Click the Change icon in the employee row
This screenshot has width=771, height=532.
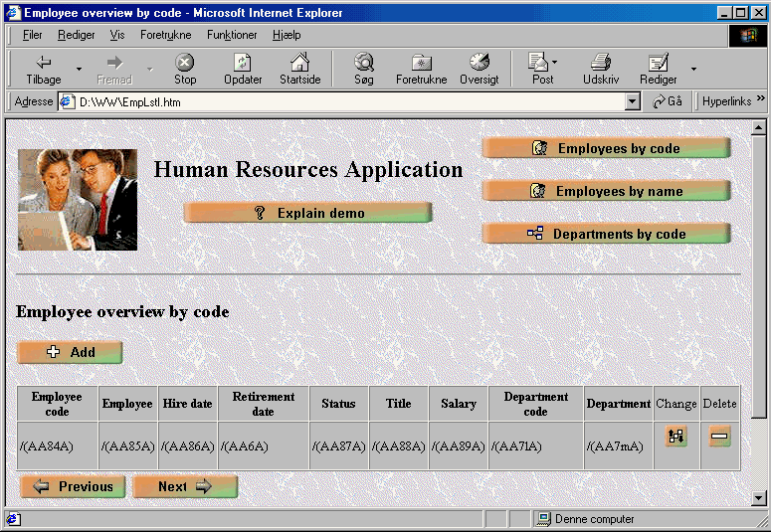pyautogui.click(x=676, y=437)
